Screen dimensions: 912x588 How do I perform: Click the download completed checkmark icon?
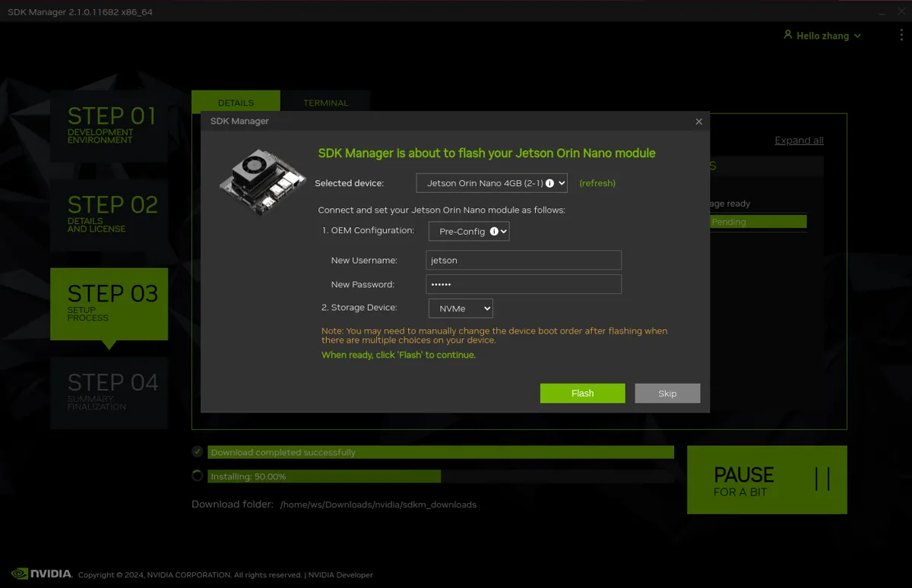click(x=198, y=452)
